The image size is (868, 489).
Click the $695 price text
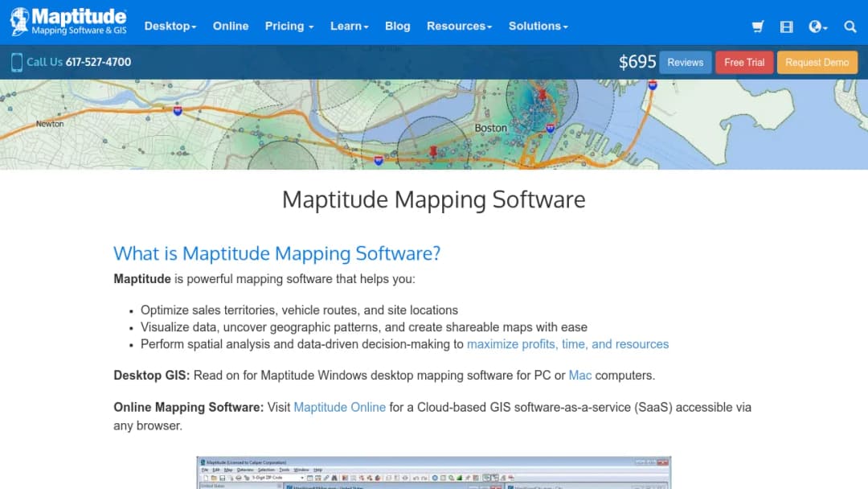click(x=637, y=62)
